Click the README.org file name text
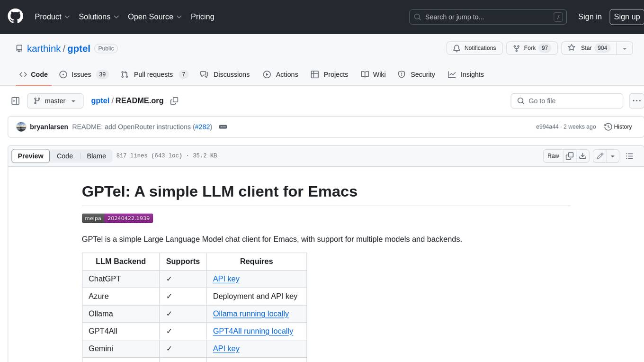 click(140, 100)
